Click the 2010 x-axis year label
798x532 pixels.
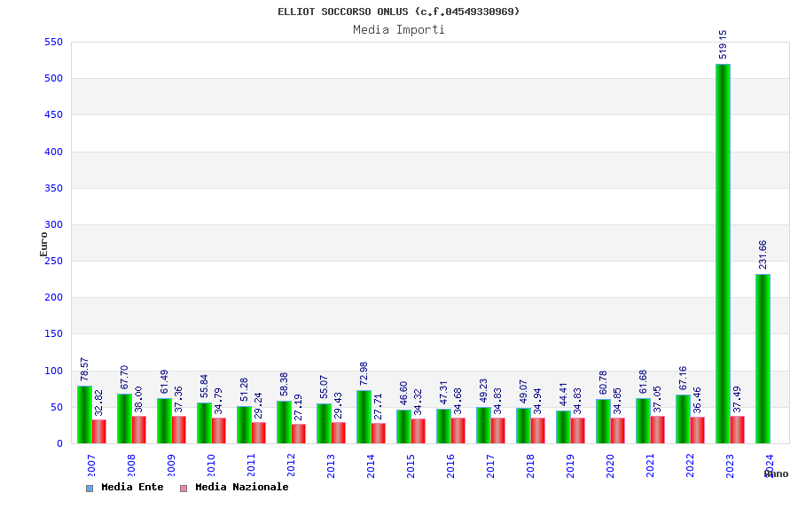(x=211, y=465)
